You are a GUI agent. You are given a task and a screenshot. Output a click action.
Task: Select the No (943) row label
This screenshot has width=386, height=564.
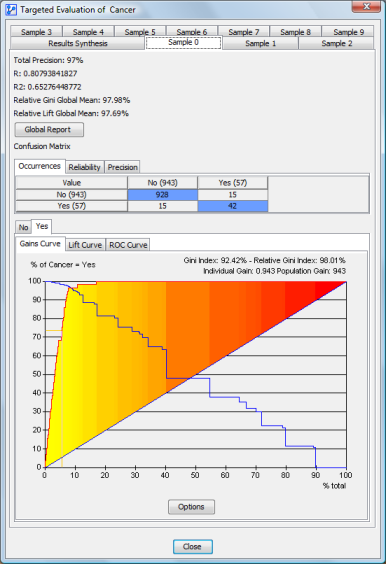point(72,195)
